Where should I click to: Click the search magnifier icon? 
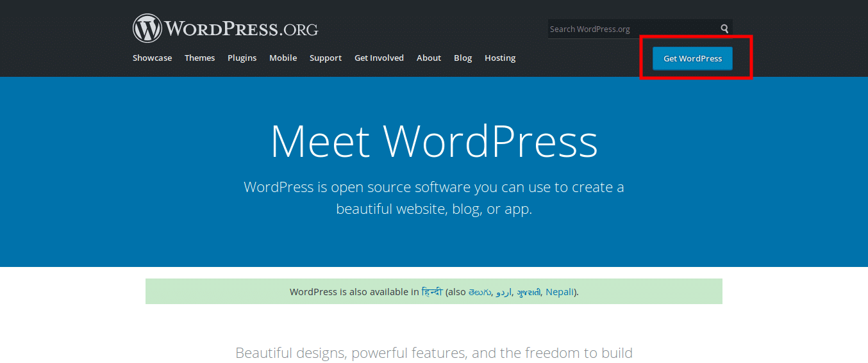pos(724,29)
